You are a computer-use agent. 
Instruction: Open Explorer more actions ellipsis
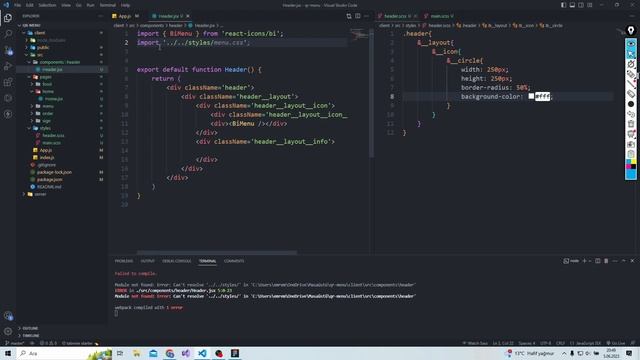pyautogui.click(x=100, y=16)
